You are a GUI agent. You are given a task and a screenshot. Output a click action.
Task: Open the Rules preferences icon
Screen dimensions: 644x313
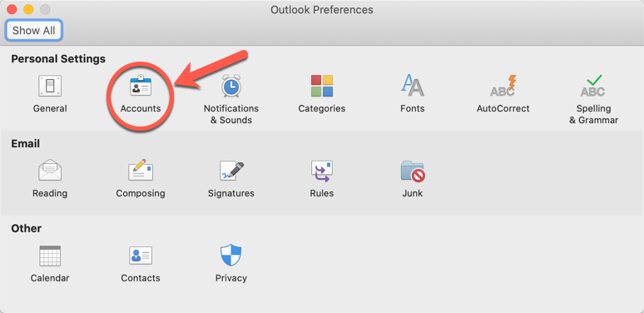322,171
